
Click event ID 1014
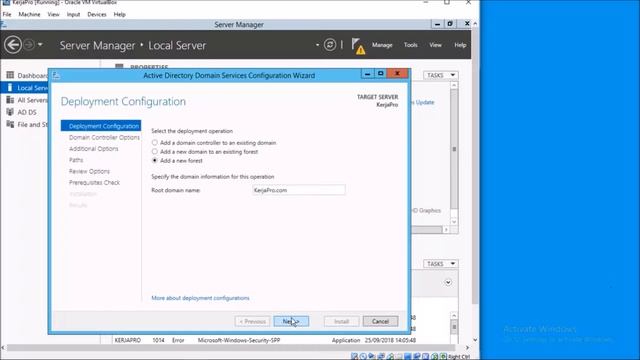tap(158, 340)
